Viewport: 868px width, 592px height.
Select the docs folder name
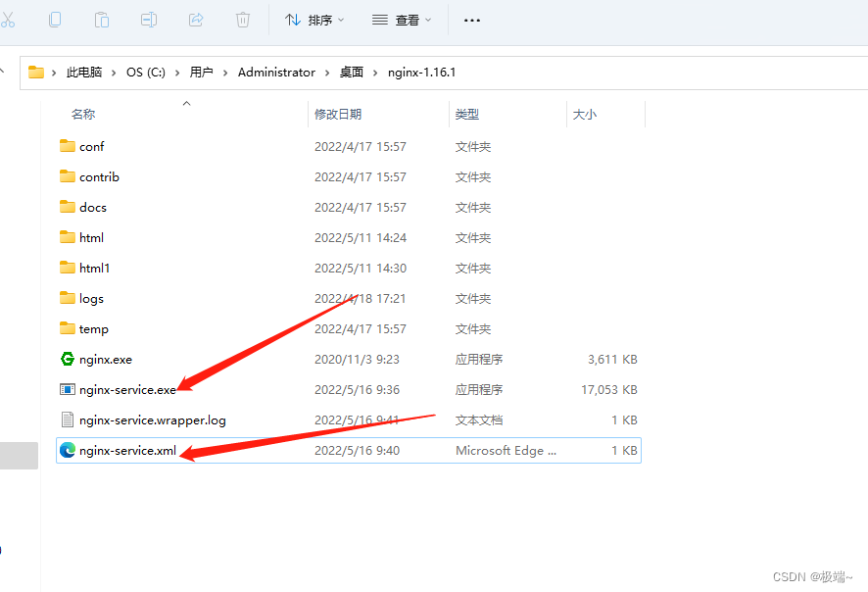93,208
